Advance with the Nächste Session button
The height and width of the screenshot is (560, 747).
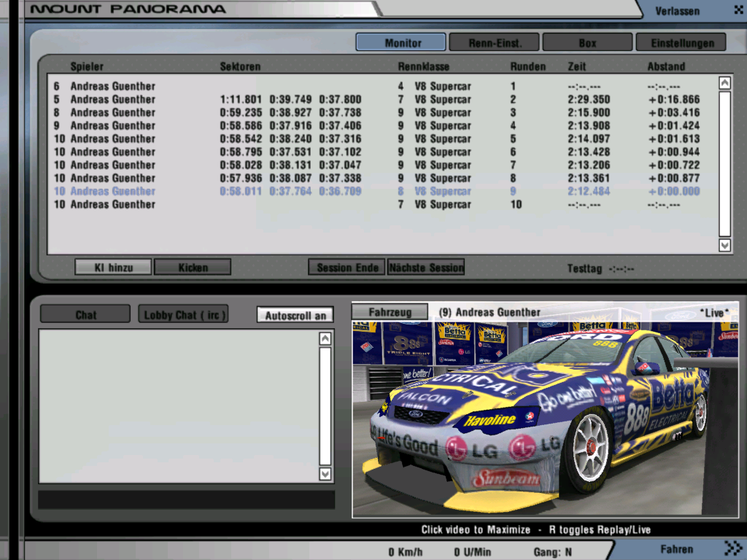click(x=426, y=268)
